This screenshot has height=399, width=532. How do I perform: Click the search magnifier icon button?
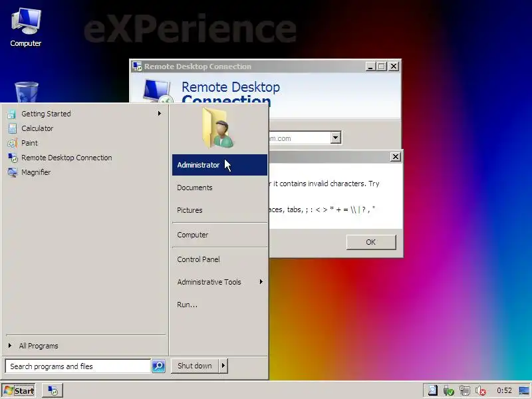[158, 366]
